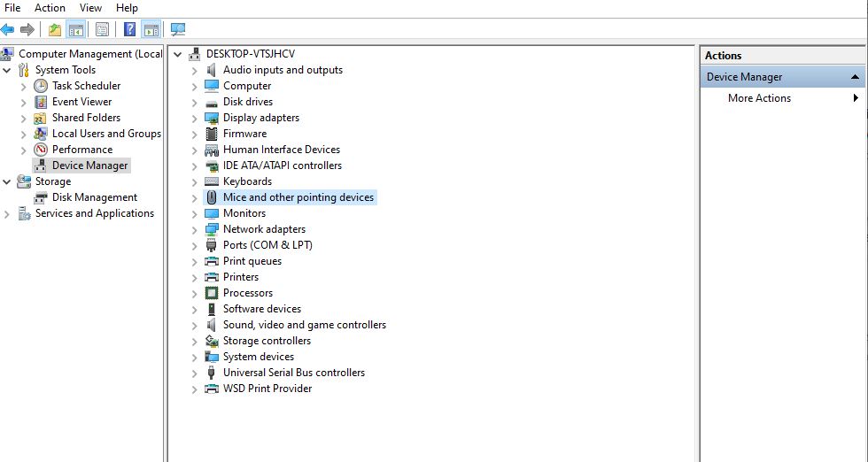Click the Shared Folders icon
Image resolution: width=868 pixels, height=462 pixels.
pyautogui.click(x=41, y=118)
